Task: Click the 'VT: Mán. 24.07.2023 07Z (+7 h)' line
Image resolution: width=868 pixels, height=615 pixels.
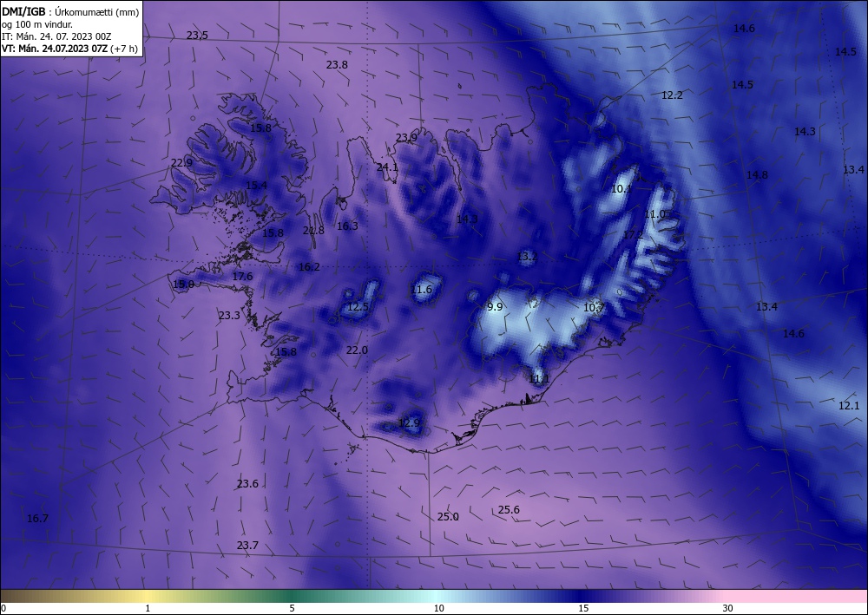Action: pos(69,49)
